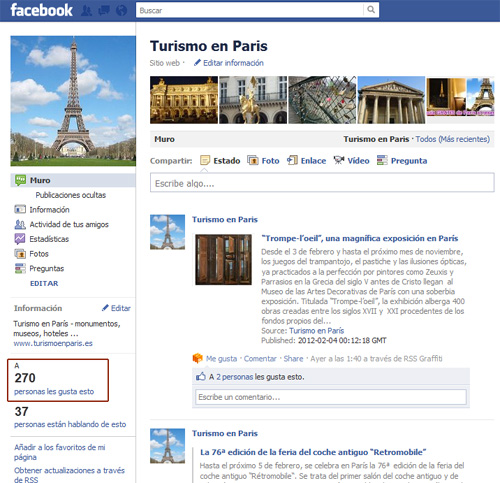Click second post's page avatar
500x483 pixels.
[x=167, y=446]
